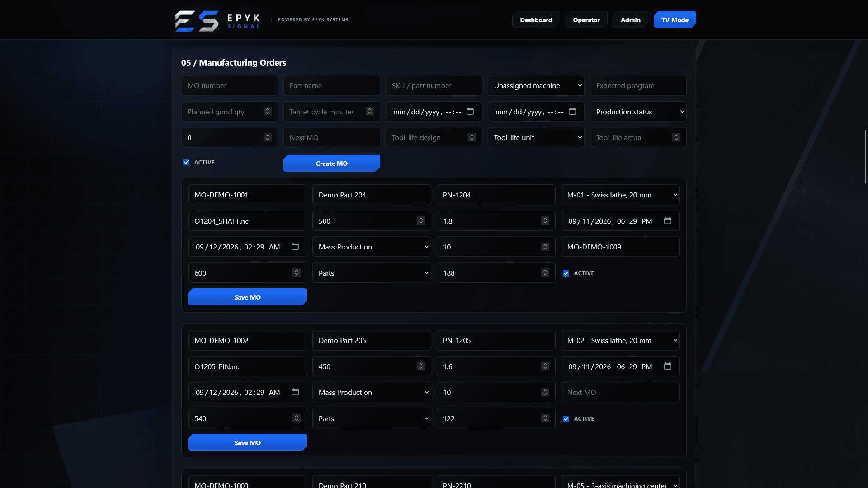Click the Part name input field
This screenshot has width=868, height=488.
331,85
